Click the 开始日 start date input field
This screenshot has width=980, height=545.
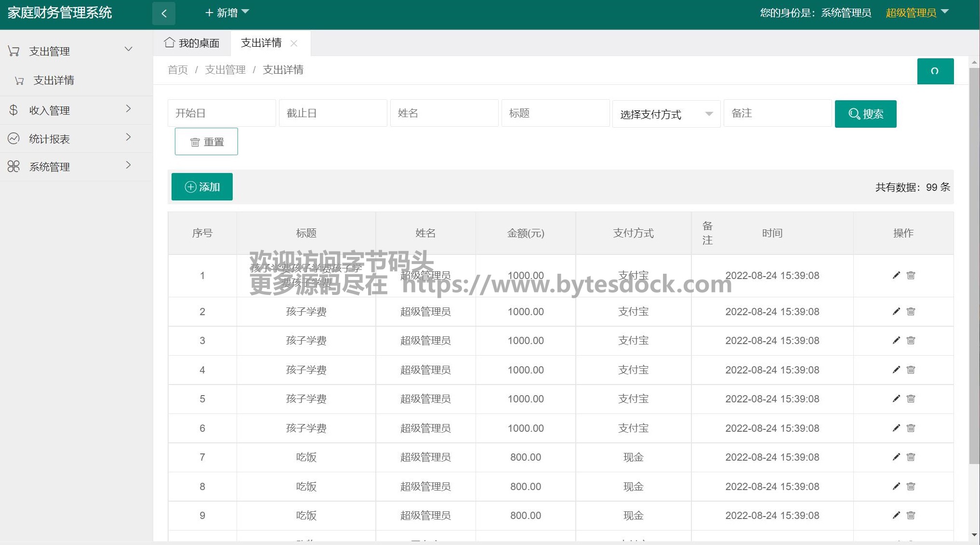pos(221,113)
